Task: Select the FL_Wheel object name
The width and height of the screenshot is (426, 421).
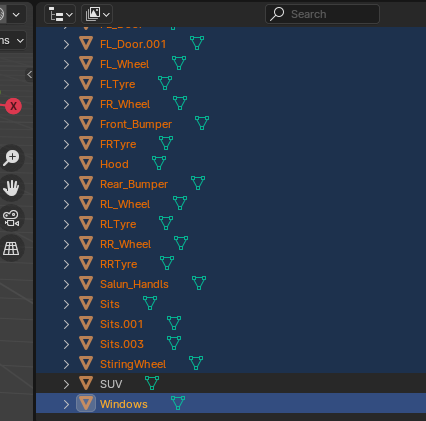Action: pyautogui.click(x=125, y=64)
